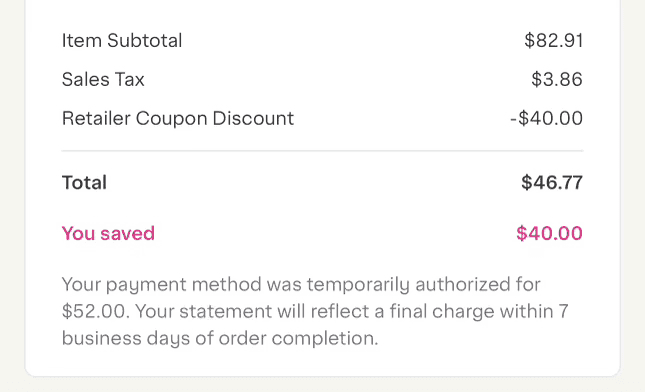Click the $52.00 authorization amount in the note
Screen dimensions: 645x392
[x=95, y=311]
